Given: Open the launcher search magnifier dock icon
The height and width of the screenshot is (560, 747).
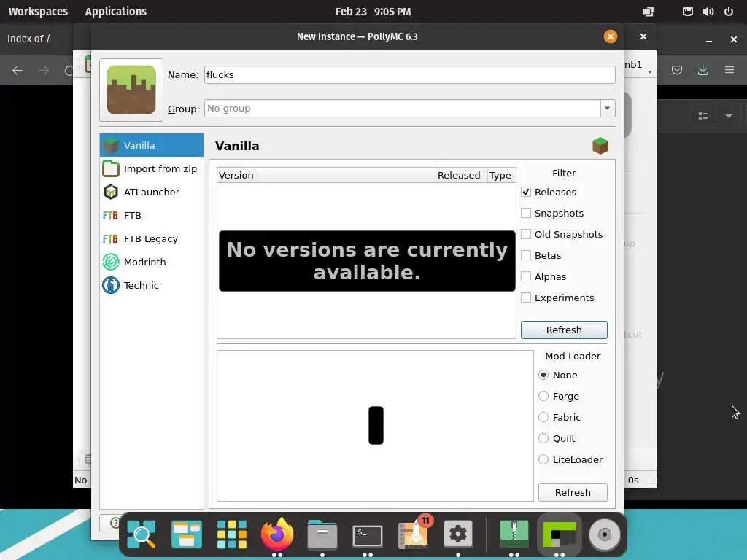Looking at the screenshot, I should tap(142, 534).
